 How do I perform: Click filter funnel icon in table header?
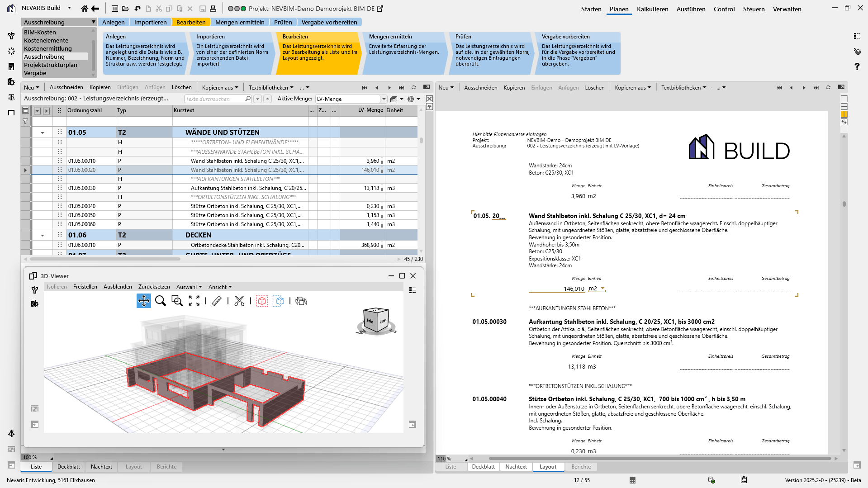click(x=25, y=121)
